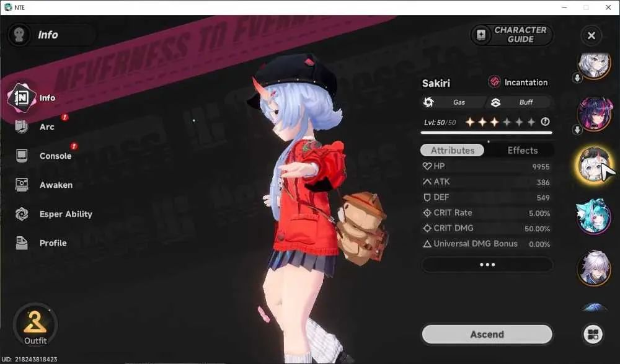Click the Sakiri character name
The height and width of the screenshot is (364, 620).
[x=436, y=83]
